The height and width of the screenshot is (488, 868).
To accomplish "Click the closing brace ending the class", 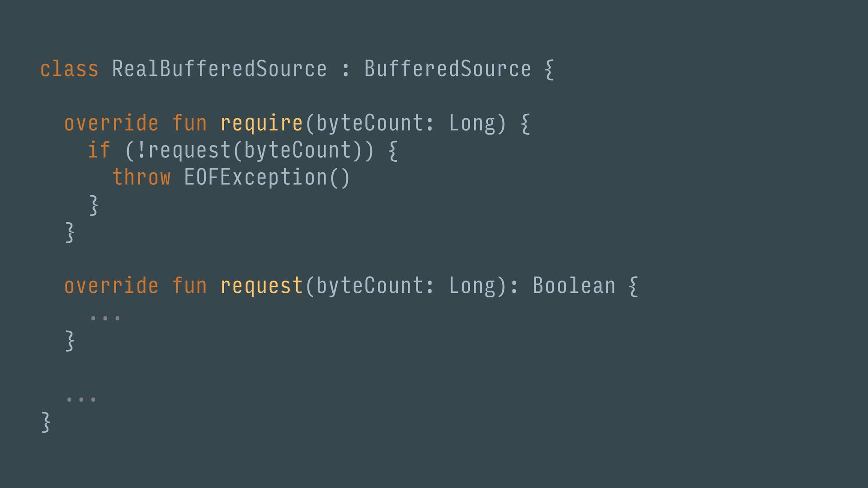I will click(46, 422).
